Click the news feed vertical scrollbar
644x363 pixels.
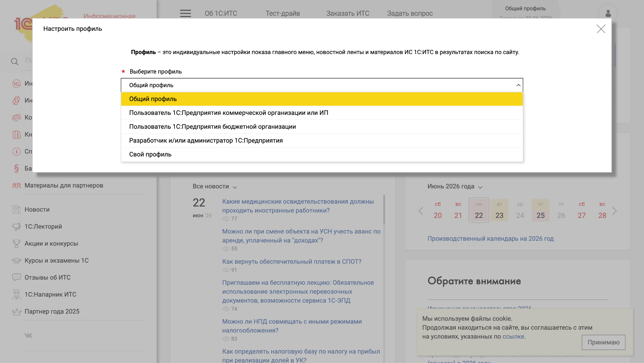384,210
